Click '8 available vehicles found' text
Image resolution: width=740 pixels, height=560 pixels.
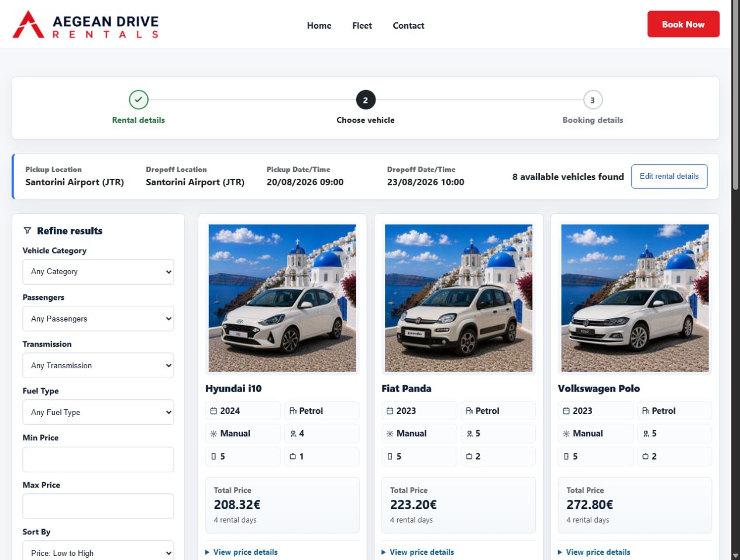(x=568, y=177)
